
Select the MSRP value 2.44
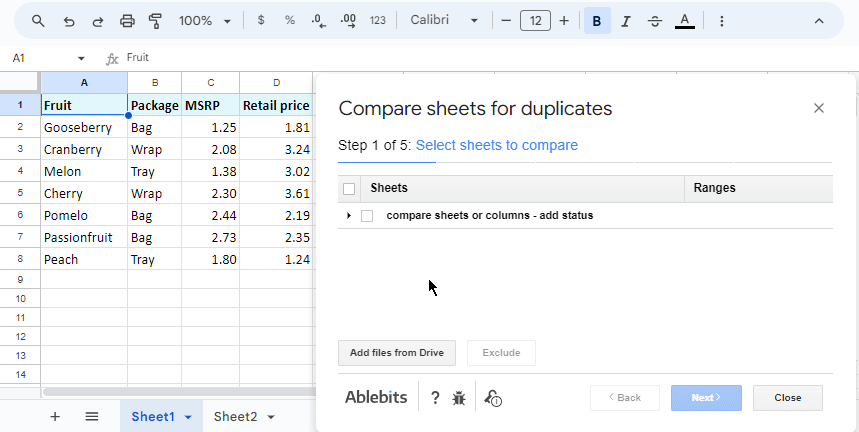(x=211, y=215)
